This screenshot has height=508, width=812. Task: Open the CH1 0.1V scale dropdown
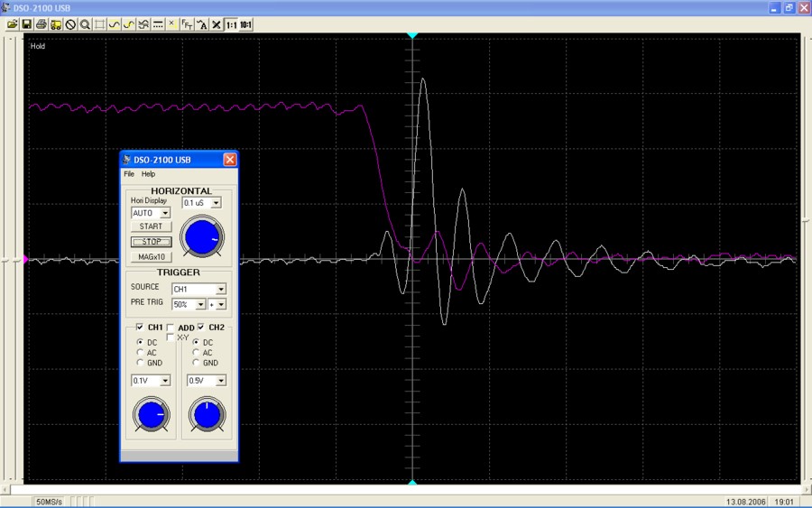[x=165, y=381]
